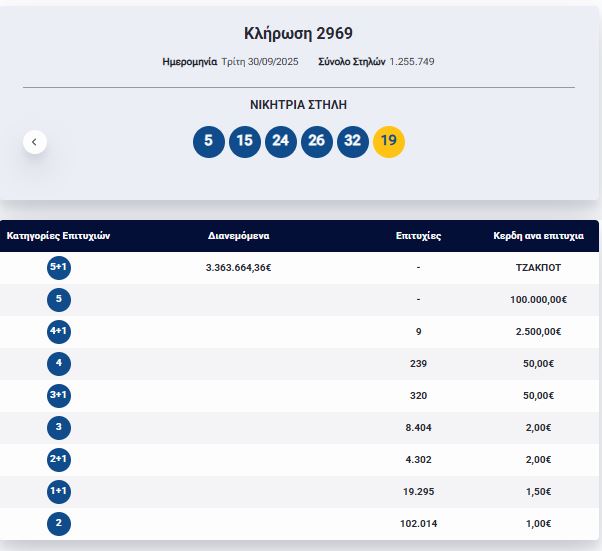Select the winning number ball 32
Screen dimensions: 602x551
point(352,141)
